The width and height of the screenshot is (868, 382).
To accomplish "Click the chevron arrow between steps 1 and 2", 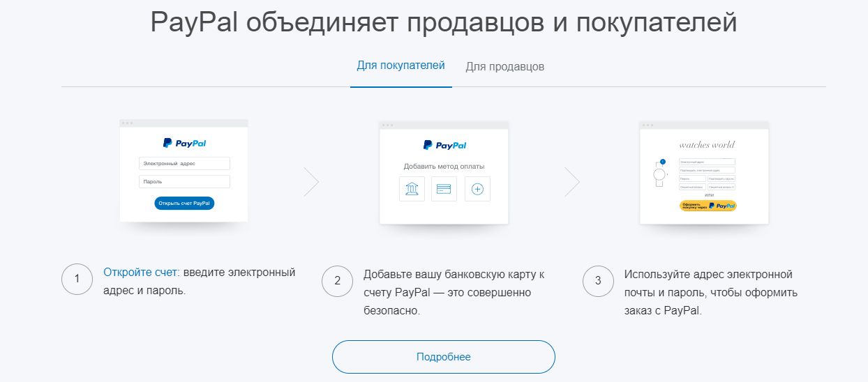I will pyautogui.click(x=311, y=182).
